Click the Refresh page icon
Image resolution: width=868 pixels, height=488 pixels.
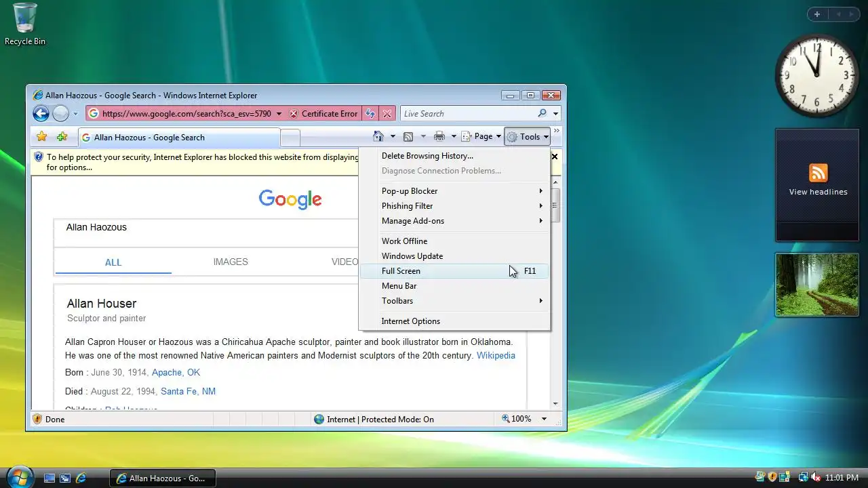(370, 114)
